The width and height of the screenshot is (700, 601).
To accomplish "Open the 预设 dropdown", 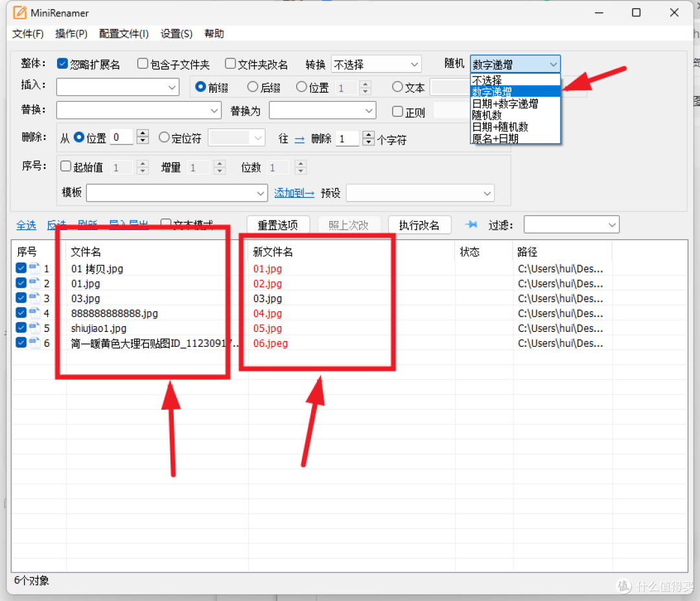I will [x=420, y=193].
